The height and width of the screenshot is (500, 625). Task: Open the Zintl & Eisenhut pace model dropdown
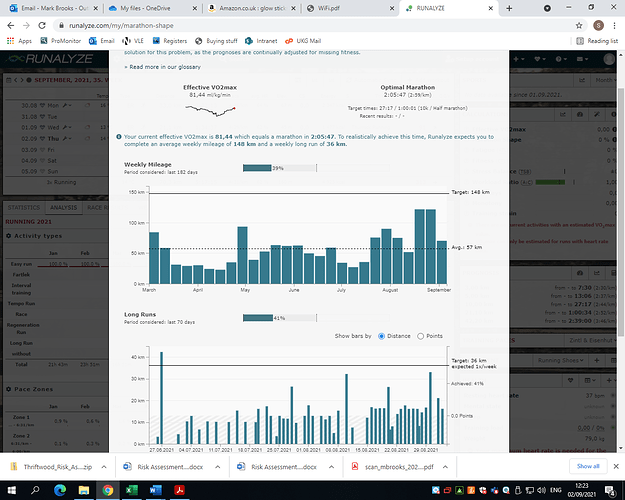point(591,341)
